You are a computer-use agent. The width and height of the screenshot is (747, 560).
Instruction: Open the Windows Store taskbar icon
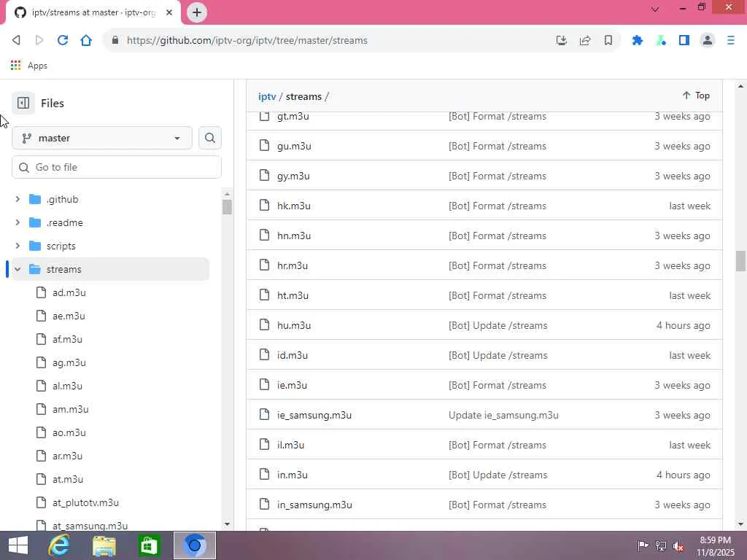149,545
